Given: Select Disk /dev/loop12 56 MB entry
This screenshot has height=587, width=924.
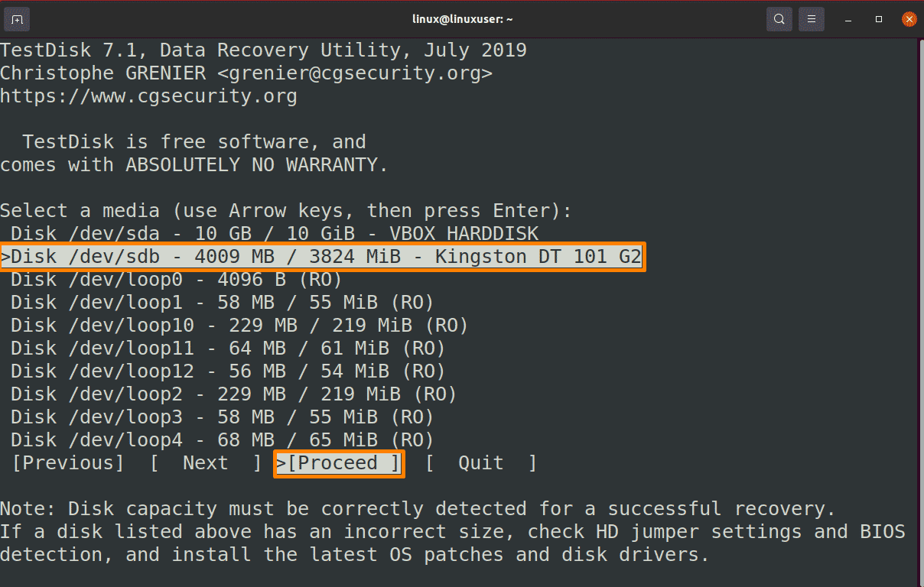Looking at the screenshot, I should (228, 371).
